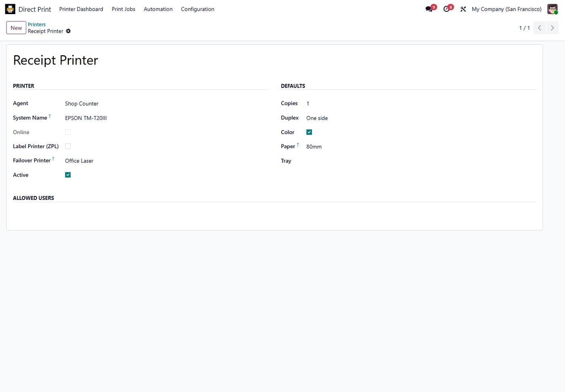The height and width of the screenshot is (392, 565).
Task: Open the Configuration menu
Action: click(197, 9)
